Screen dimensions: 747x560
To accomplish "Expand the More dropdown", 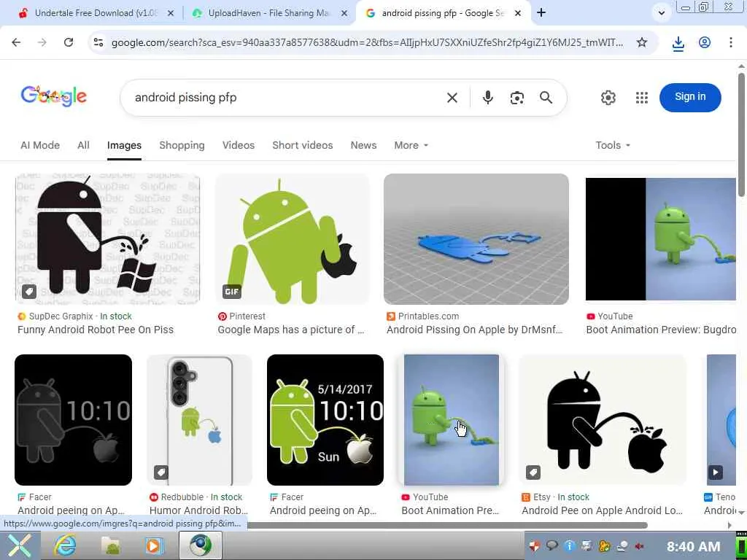I will 411,145.
